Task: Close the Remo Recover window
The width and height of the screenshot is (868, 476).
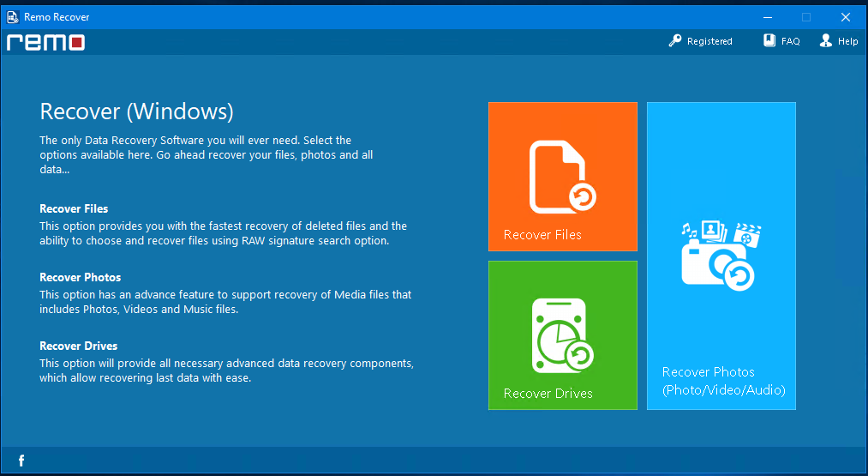Action: [846, 17]
